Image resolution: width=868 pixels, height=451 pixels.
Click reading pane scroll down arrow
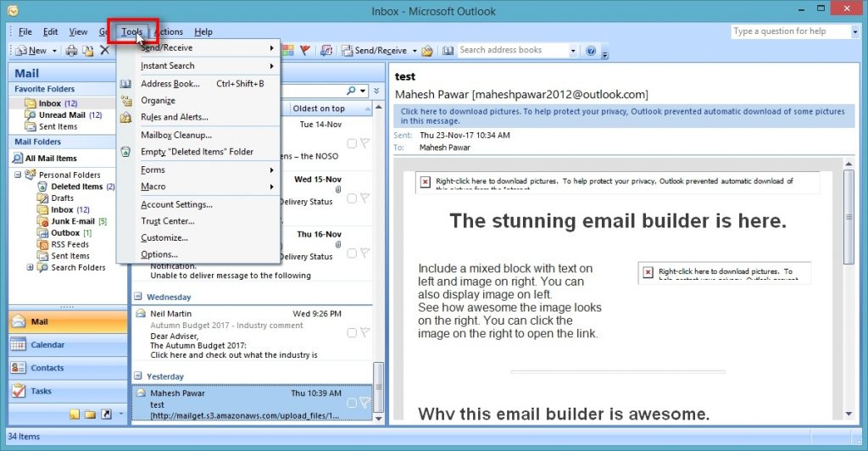[x=849, y=414]
